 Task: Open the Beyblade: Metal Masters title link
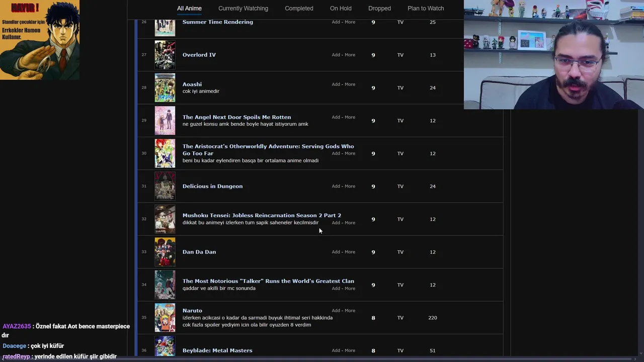tap(217, 350)
